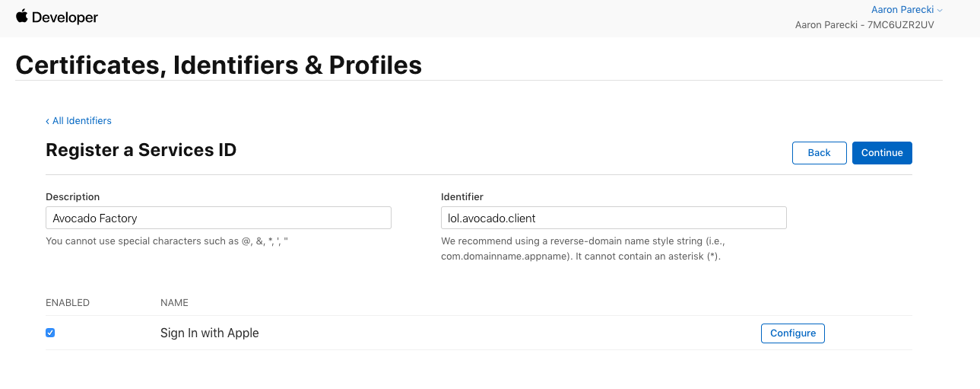Screen dimensions: 980x389
Task: Click the Register a Services ID heading
Action: (141, 150)
